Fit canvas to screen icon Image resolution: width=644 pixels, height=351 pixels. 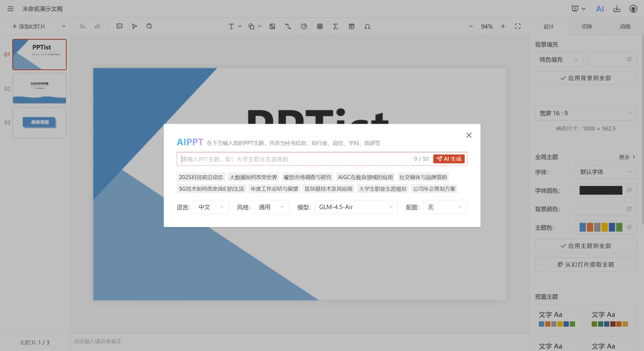[x=518, y=26]
